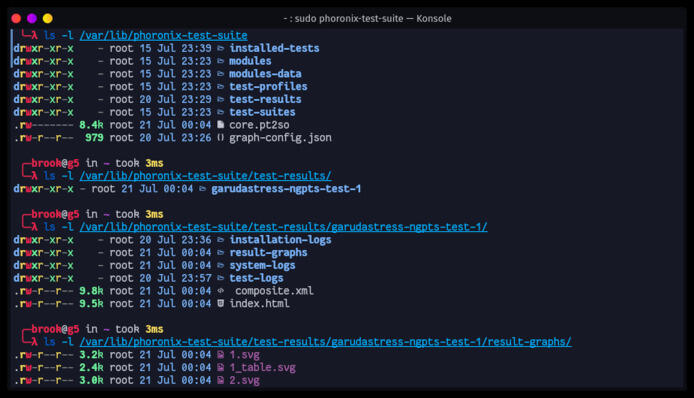This screenshot has height=398, width=694.
Task: Click the folder icon next to test-logs
Action: 220,278
